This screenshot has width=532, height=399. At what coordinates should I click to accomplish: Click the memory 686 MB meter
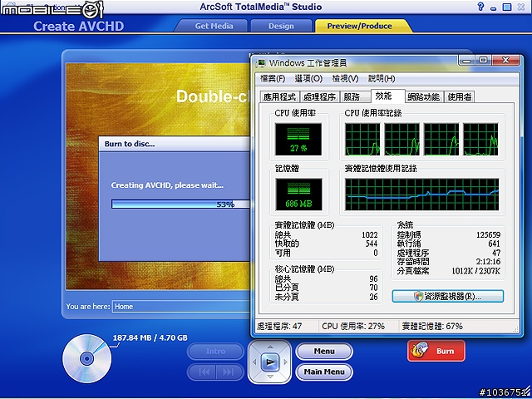pos(298,195)
